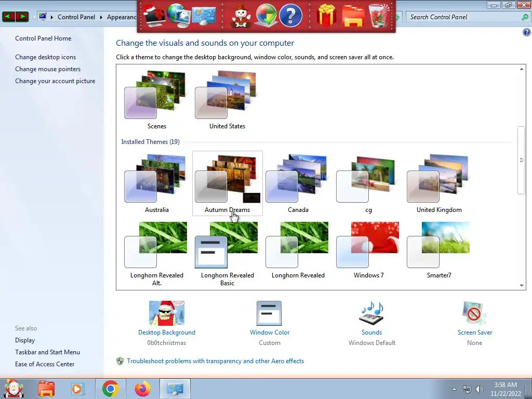
Task: Select the Australia theme
Action: click(x=156, y=183)
